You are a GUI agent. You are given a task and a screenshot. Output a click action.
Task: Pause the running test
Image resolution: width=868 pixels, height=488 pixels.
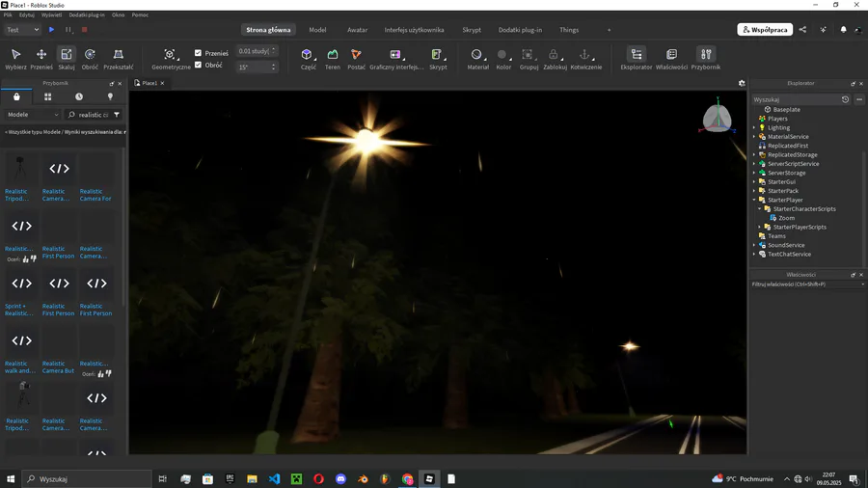pyautogui.click(x=68, y=29)
